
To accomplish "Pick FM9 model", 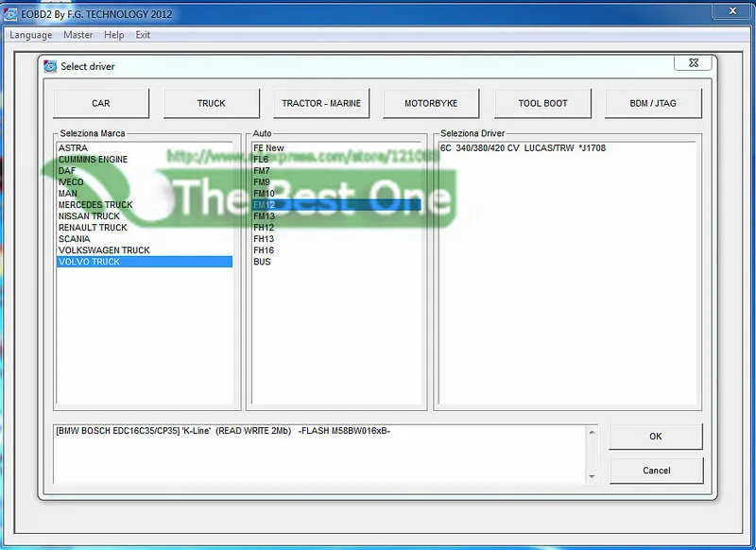I will pos(336,182).
